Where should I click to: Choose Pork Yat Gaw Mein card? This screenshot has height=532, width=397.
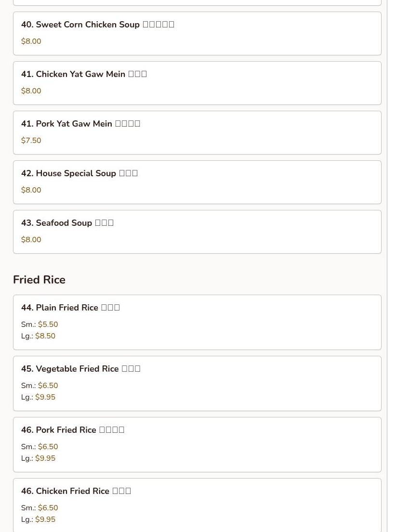pyautogui.click(x=197, y=132)
